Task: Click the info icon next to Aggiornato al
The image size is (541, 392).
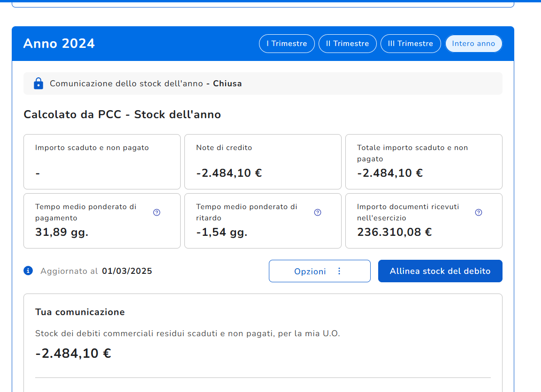Action: point(28,271)
